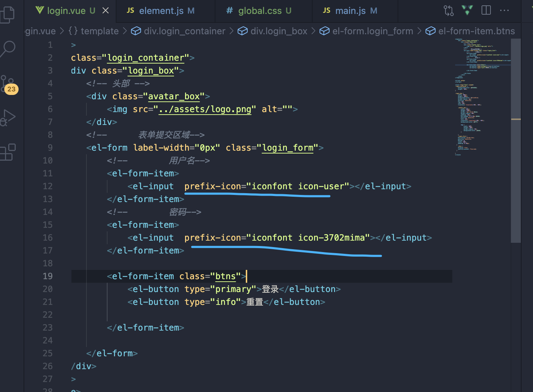Screen dimensions: 533x392
Task: Close the login.vue tab
Action: click(x=106, y=11)
